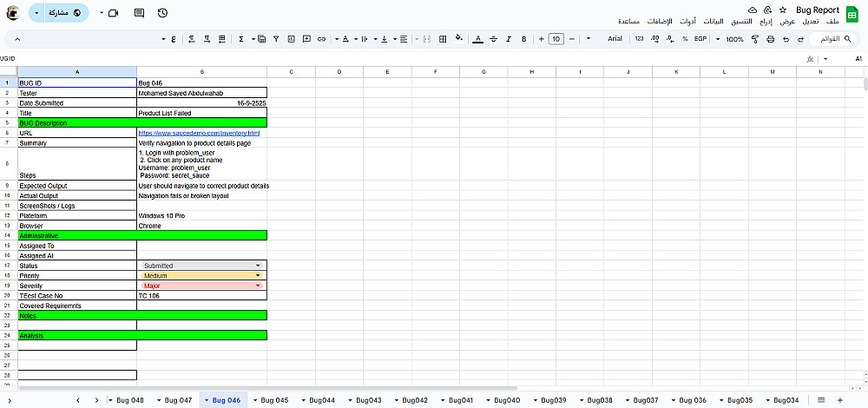Image resolution: width=868 pixels, height=408 pixels.
Task: Switch to the Bug043 sheet tab
Action: [x=369, y=400]
